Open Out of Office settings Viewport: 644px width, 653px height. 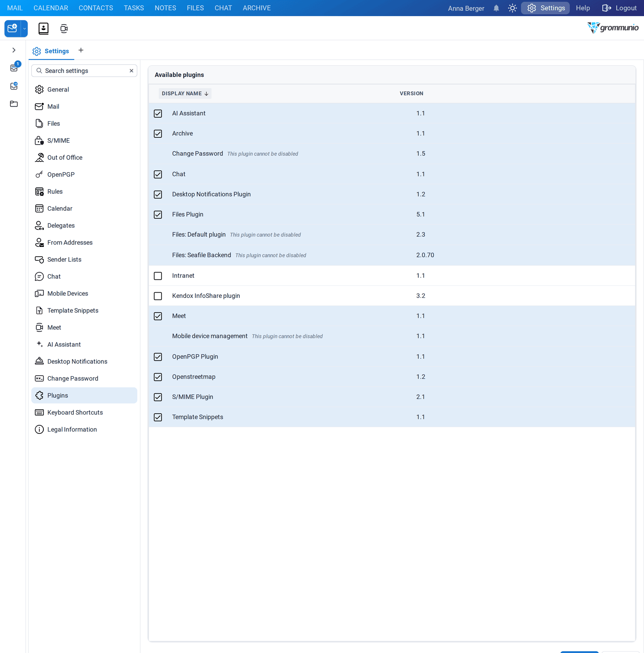point(84,157)
